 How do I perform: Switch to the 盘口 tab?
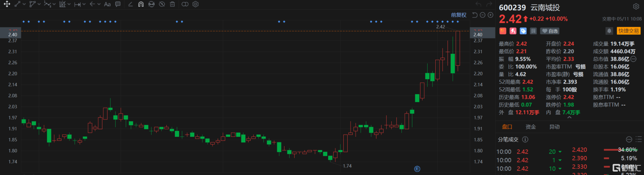point(507,127)
